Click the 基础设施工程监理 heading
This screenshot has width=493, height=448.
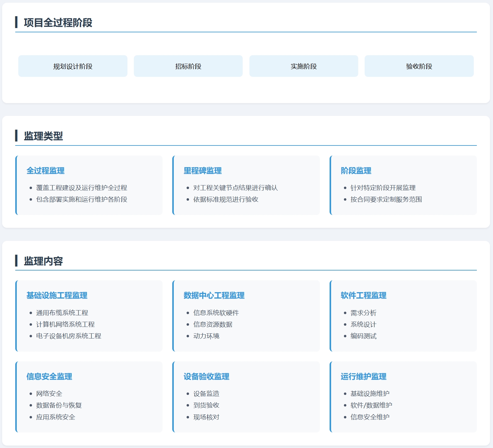57,296
